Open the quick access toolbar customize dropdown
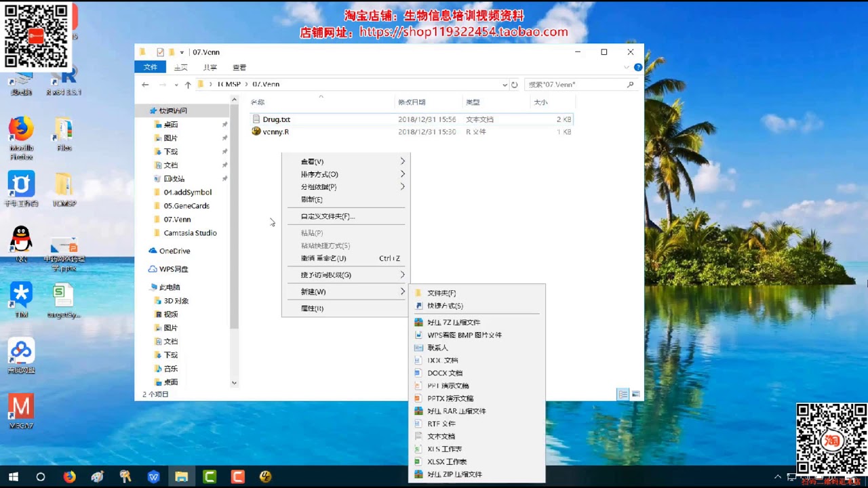The image size is (868, 488). pyautogui.click(x=182, y=52)
